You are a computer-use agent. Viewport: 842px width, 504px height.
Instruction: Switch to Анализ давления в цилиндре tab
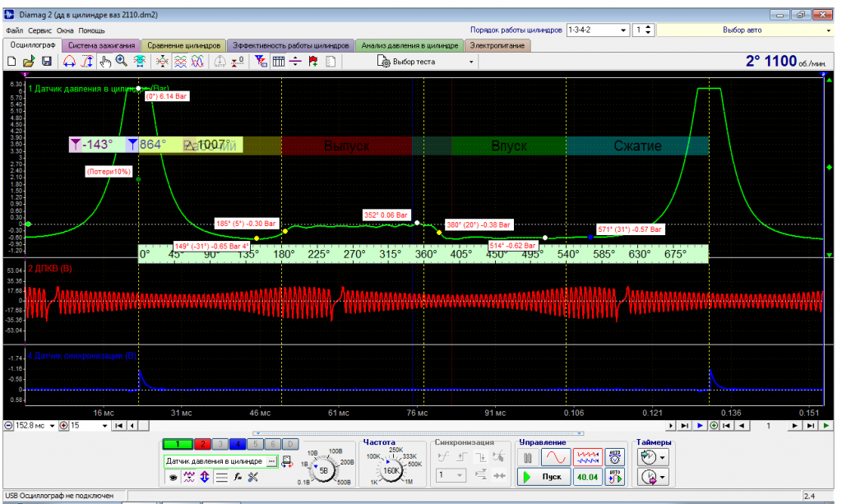pyautogui.click(x=409, y=45)
